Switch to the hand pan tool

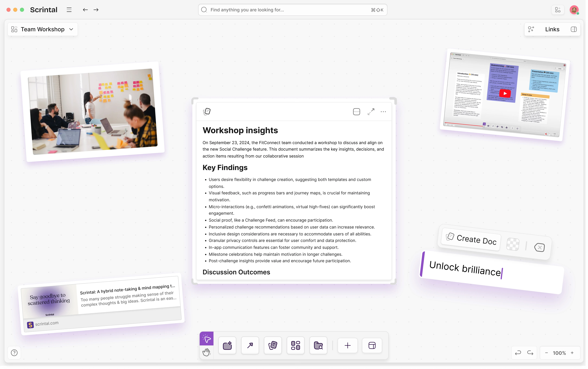point(207,352)
